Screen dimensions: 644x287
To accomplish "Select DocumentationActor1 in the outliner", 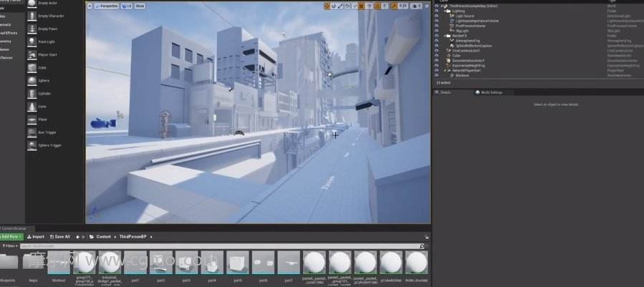I will (468, 60).
